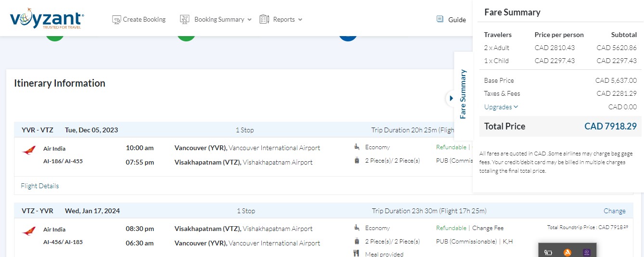Viewport: 644px width, 257px height.
Task: Collapse Fare Summary panel with the arrow toggle
Action: point(451,98)
